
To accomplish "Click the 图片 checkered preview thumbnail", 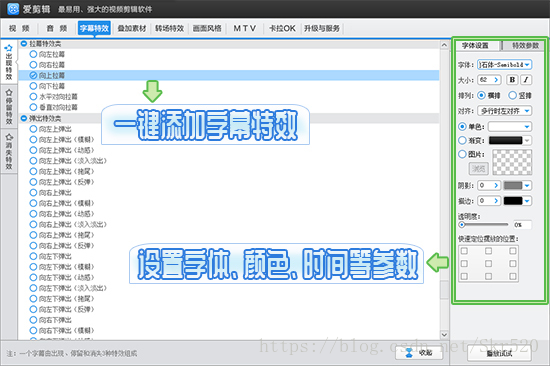I will coord(512,162).
